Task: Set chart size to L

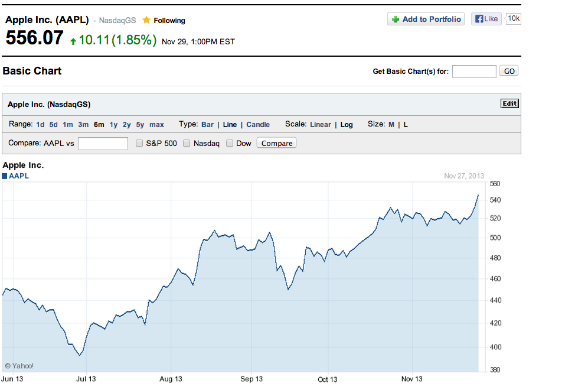Action: coord(406,125)
